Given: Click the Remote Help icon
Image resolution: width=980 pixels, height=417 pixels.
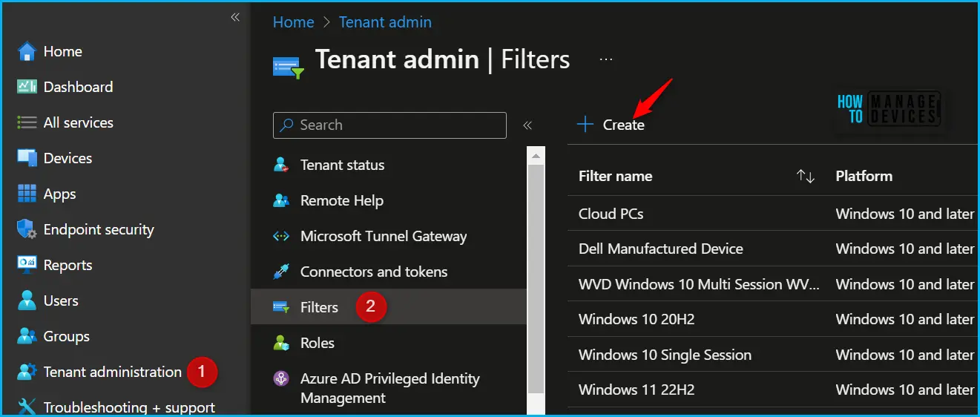Looking at the screenshot, I should tap(281, 200).
